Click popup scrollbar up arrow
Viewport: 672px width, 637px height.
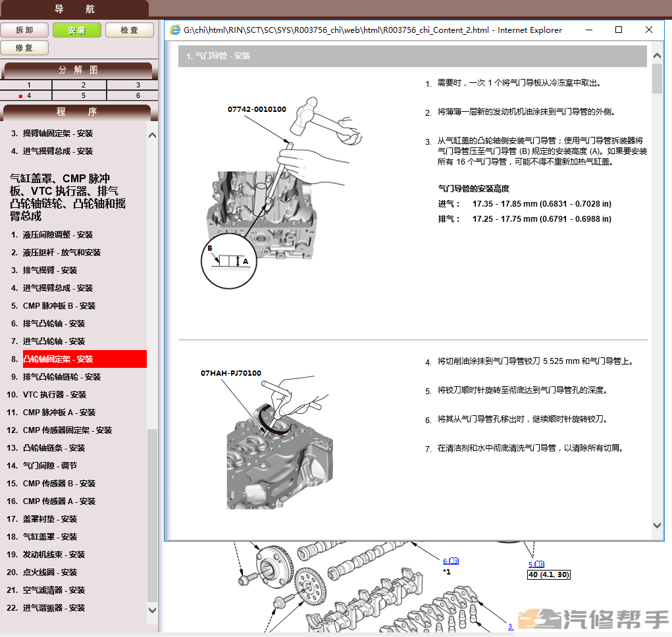[657, 56]
